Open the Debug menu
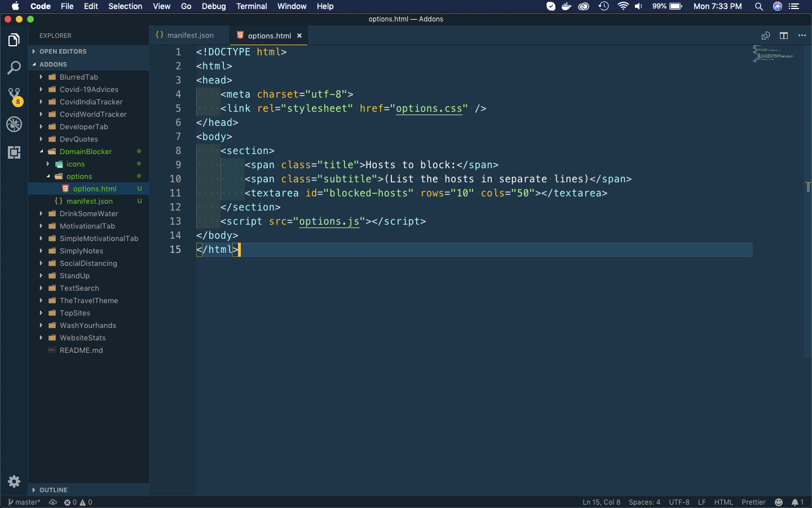 coord(214,6)
